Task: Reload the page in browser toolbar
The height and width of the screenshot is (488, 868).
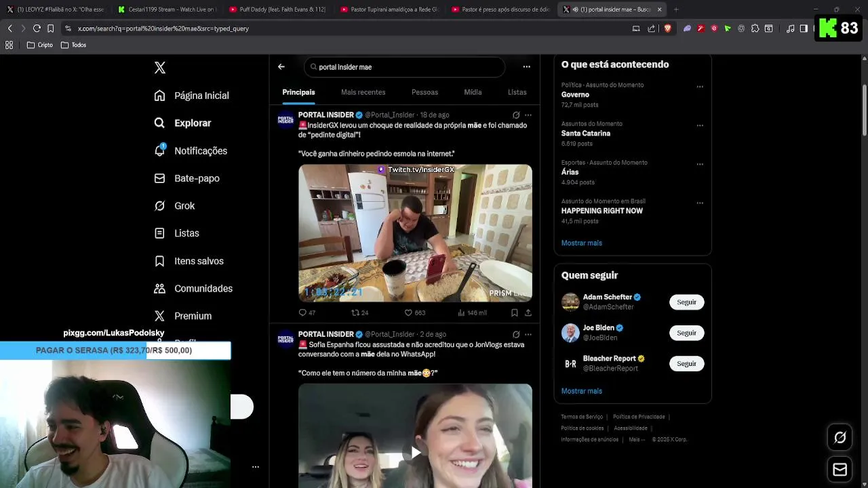Action: click(x=37, y=28)
